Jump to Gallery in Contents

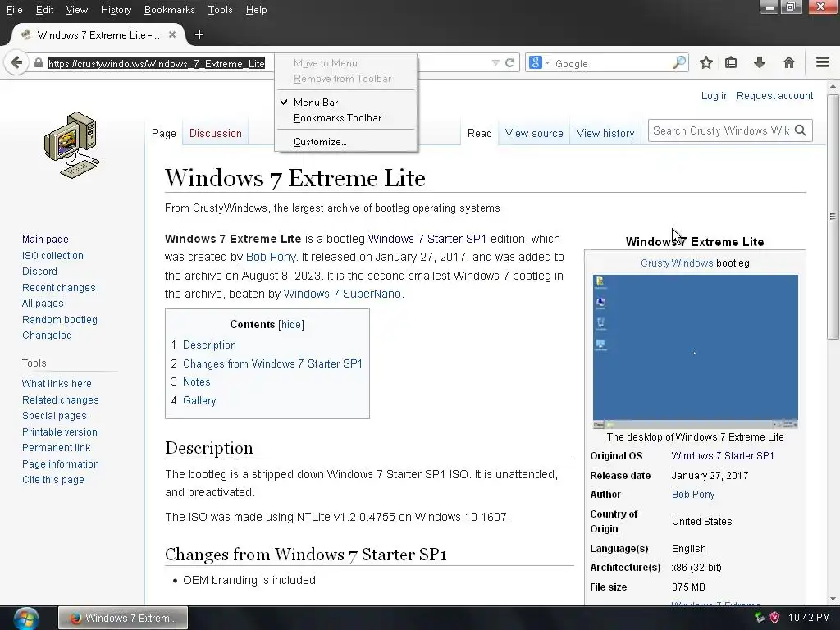click(x=199, y=400)
